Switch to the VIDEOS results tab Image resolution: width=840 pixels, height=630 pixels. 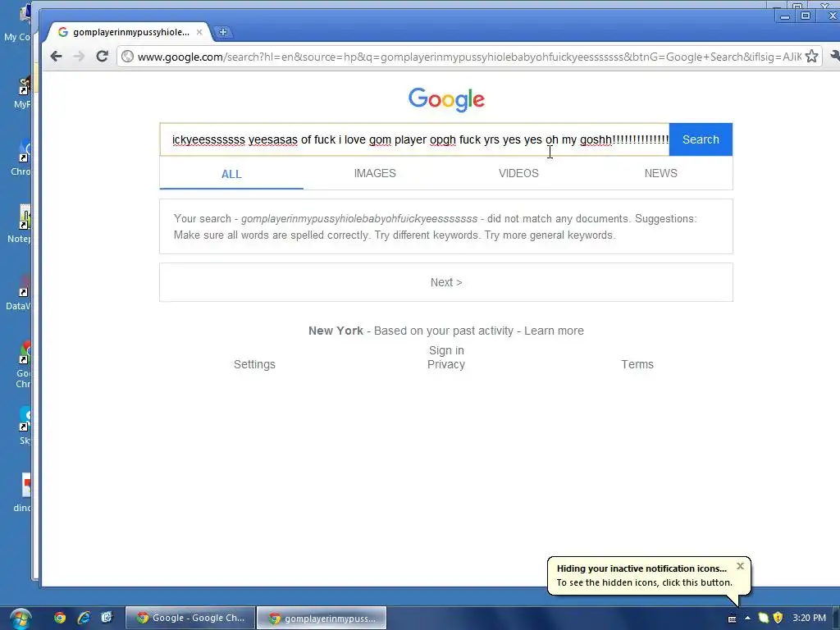(x=518, y=173)
